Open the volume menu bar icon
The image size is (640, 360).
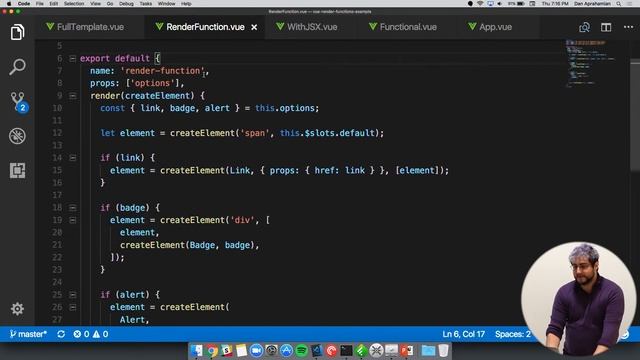500,4
